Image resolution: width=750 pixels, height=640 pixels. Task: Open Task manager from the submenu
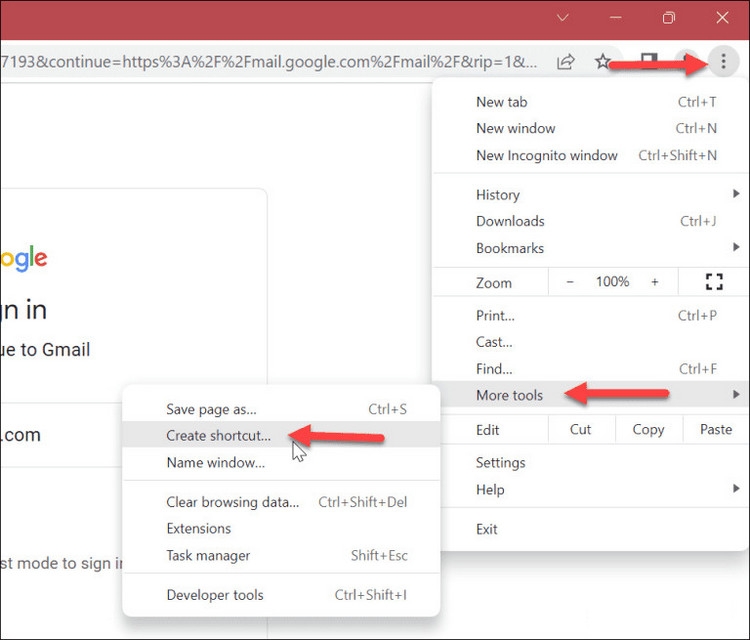pos(281,555)
